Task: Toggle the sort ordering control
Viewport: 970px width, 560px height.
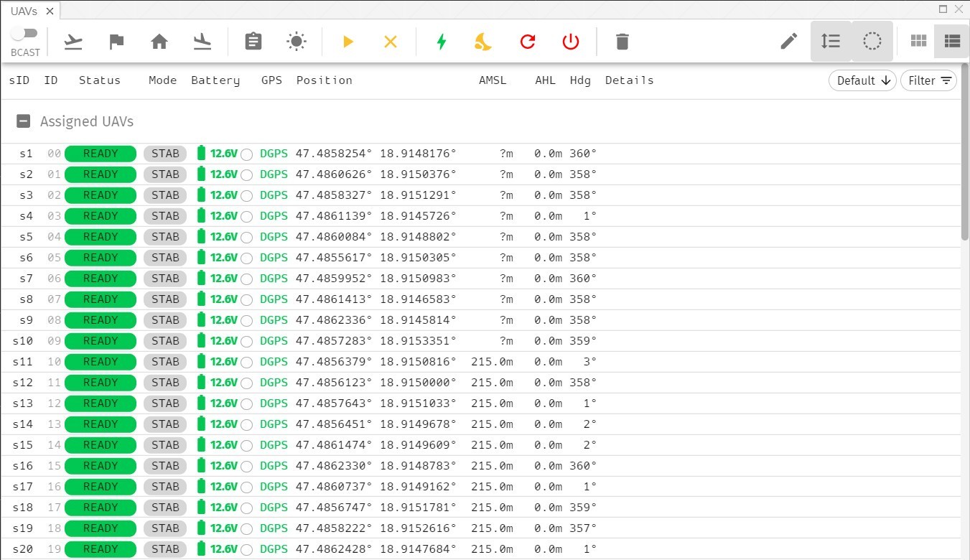Action: [831, 41]
